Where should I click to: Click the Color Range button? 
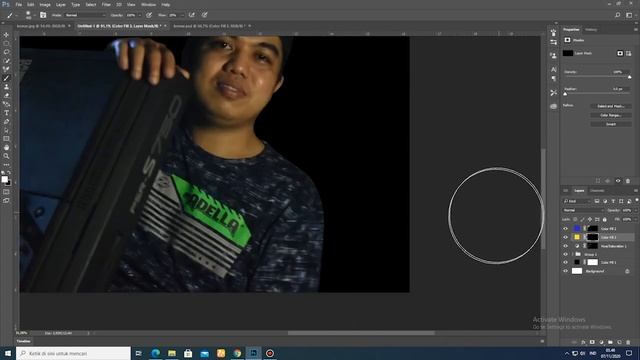611,115
